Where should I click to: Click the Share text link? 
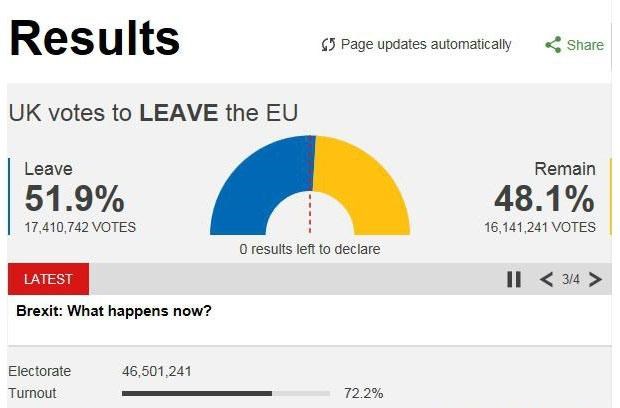585,45
